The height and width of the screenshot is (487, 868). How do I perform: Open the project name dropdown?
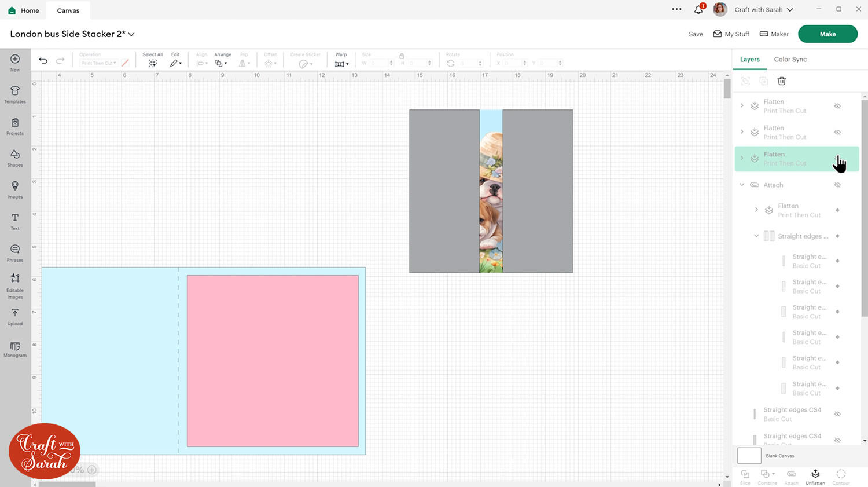pos(131,34)
